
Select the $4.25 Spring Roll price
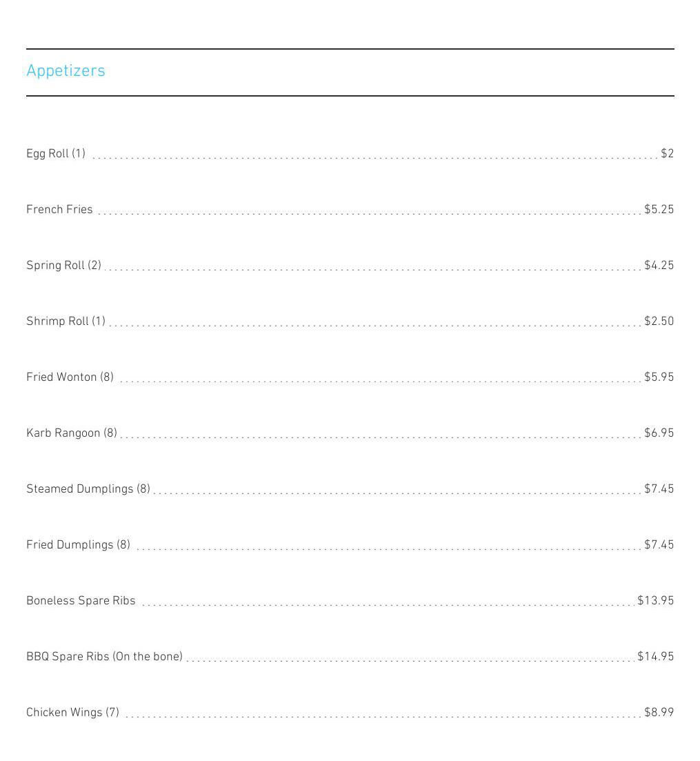coord(659,265)
